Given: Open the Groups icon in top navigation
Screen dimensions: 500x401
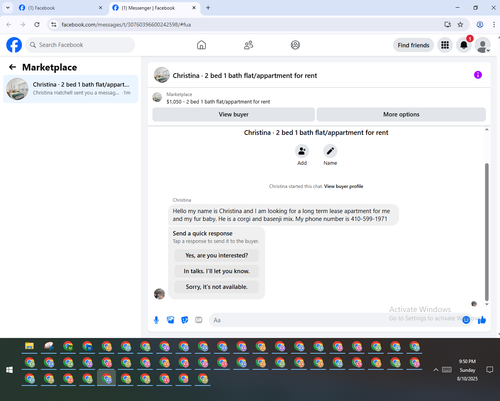Looking at the screenshot, I should click(295, 45).
